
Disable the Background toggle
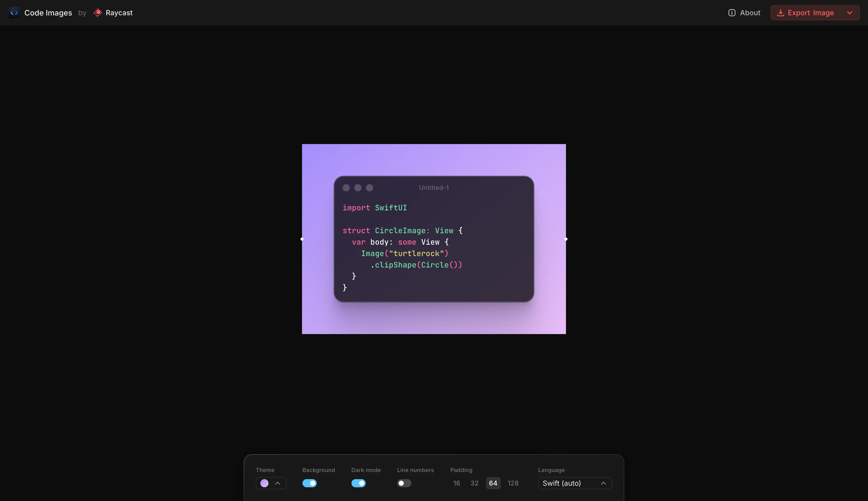(309, 483)
